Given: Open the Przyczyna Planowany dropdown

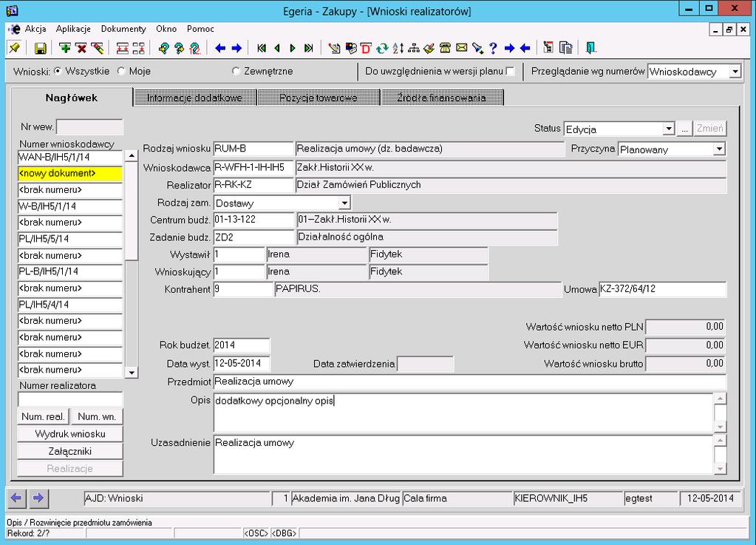Looking at the screenshot, I should [719, 149].
